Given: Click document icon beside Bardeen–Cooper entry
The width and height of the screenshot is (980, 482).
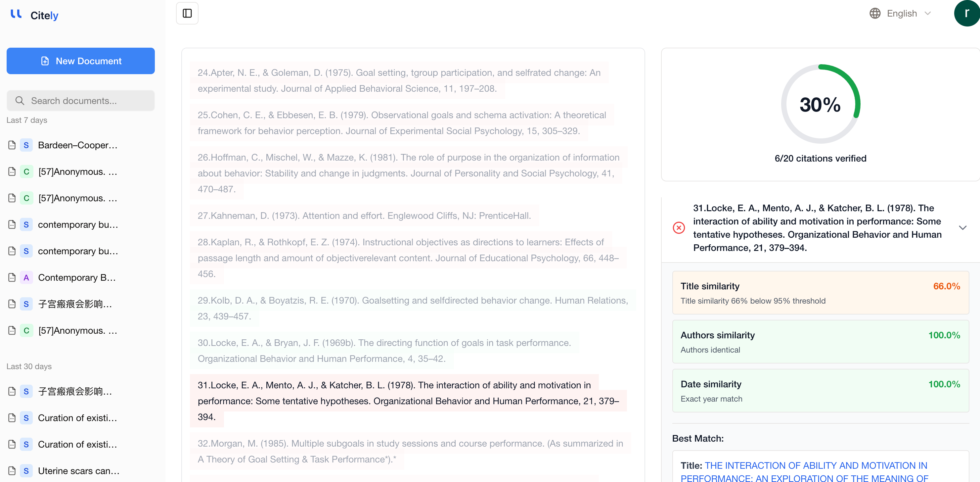Looking at the screenshot, I should coord(12,145).
